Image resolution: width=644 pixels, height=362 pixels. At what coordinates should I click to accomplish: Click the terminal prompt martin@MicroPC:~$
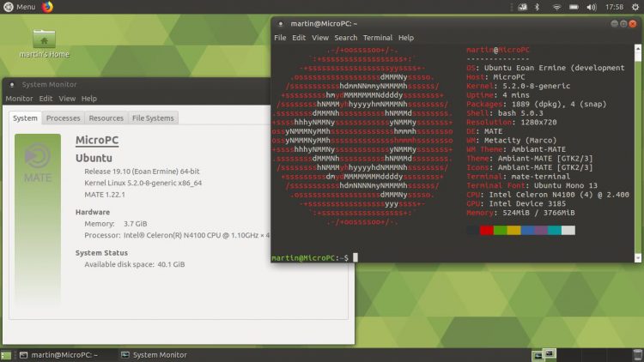pos(310,257)
